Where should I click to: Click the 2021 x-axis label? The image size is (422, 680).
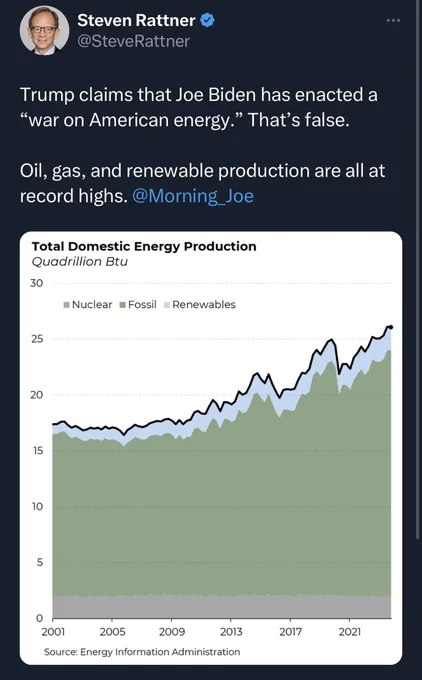(350, 631)
